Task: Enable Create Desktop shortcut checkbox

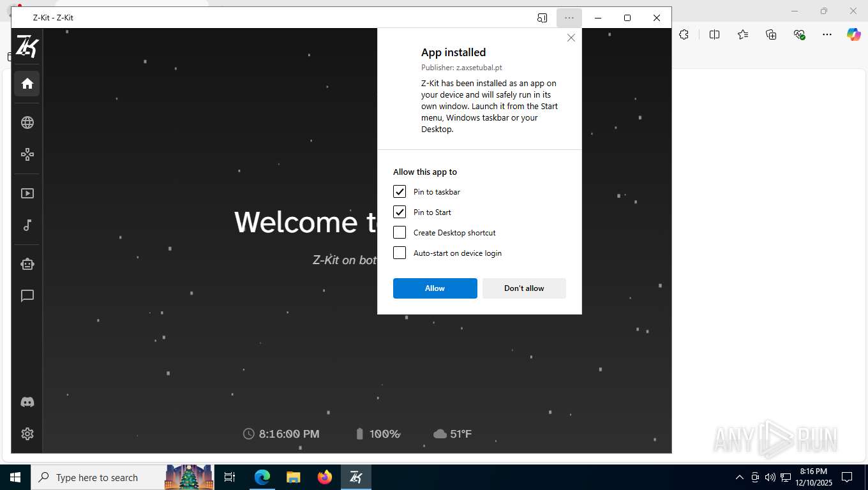Action: point(400,232)
